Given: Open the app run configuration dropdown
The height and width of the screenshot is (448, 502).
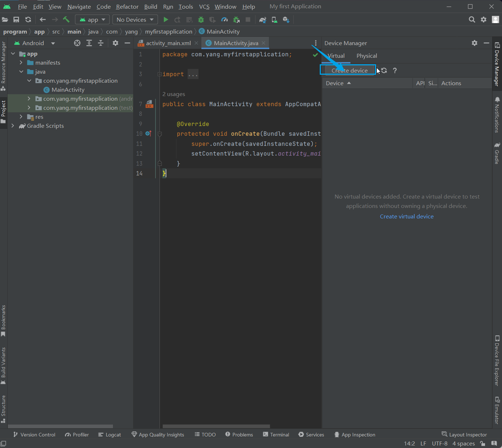Looking at the screenshot, I should [92, 19].
